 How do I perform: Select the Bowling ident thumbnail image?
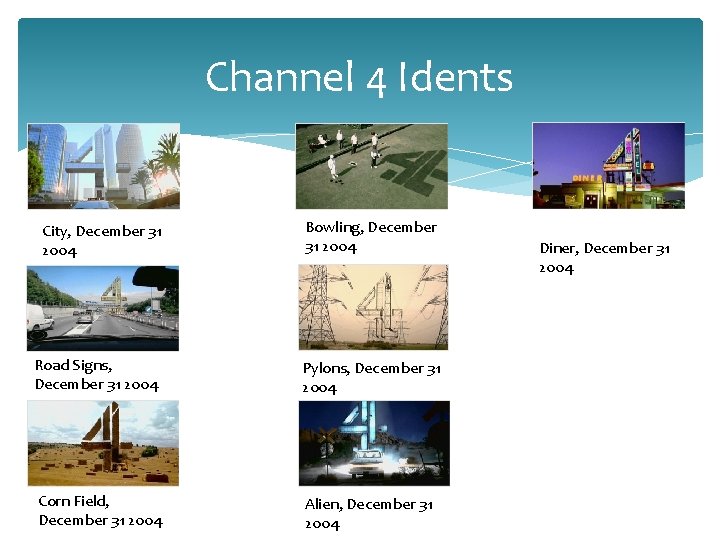pos(371,166)
